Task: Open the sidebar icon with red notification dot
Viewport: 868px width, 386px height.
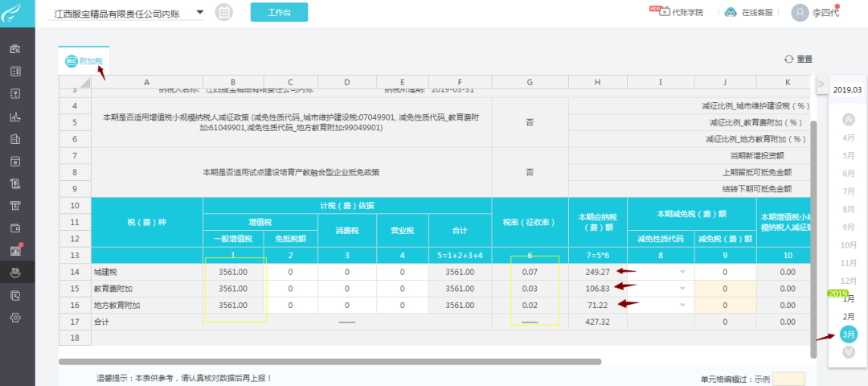Action: coord(15,250)
